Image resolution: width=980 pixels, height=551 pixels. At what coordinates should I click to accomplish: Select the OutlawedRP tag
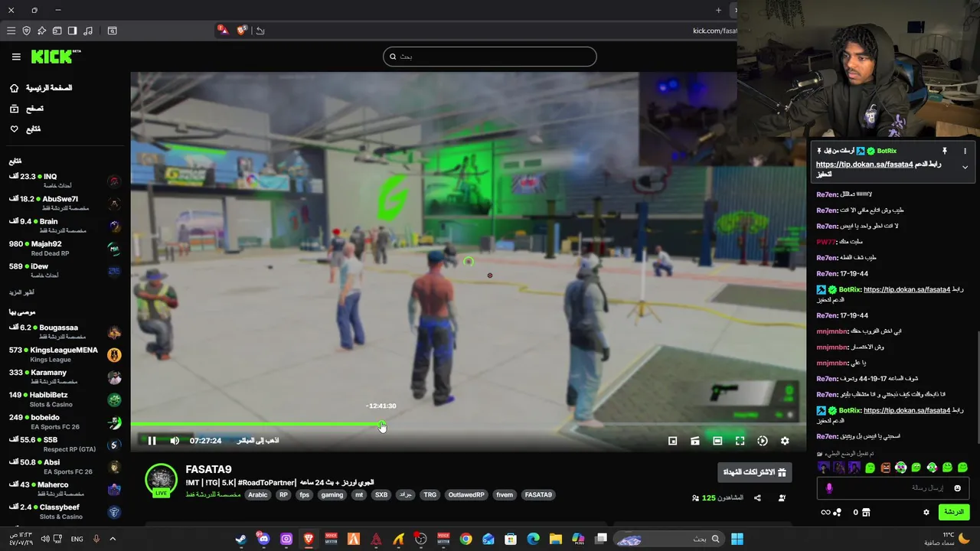(466, 495)
